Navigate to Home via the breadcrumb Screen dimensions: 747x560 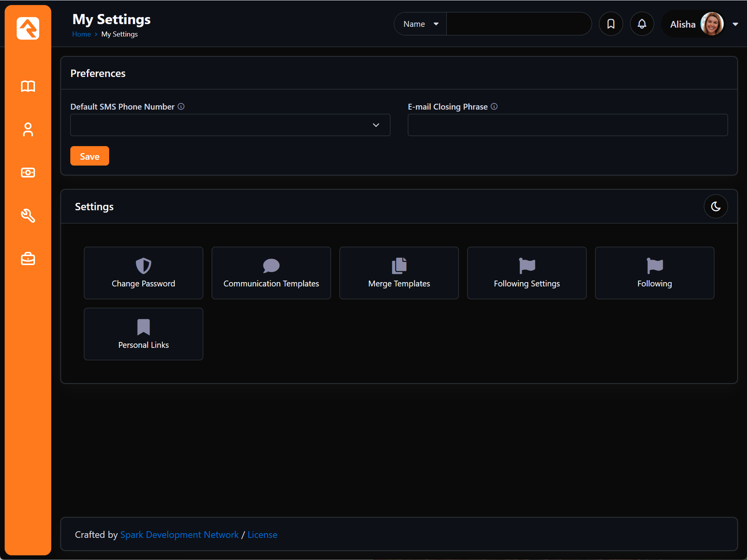pos(81,34)
